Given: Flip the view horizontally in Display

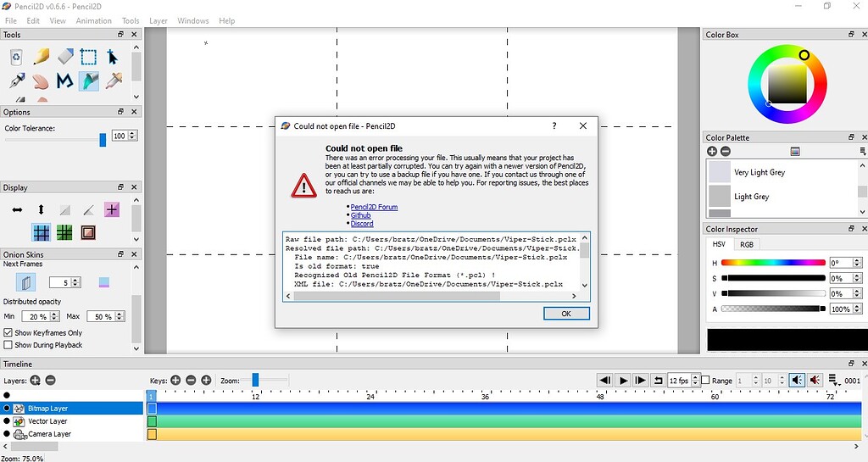Looking at the screenshot, I should [17, 209].
